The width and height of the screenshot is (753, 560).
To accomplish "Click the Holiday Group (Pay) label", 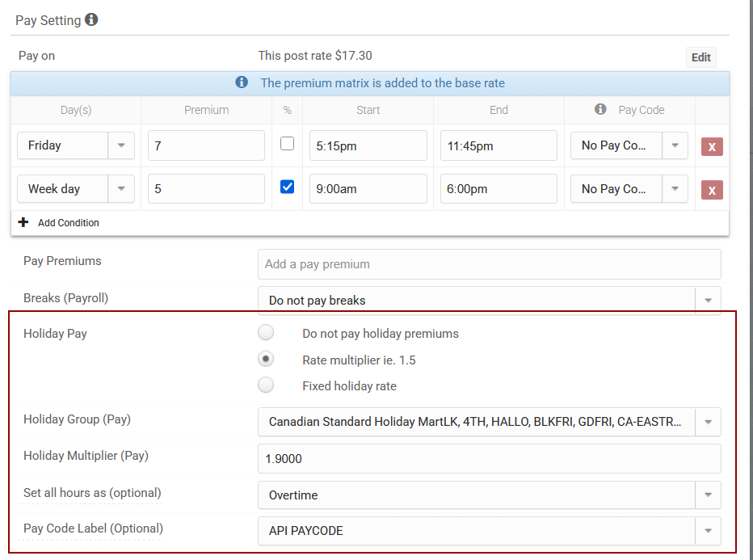I will click(x=77, y=419).
